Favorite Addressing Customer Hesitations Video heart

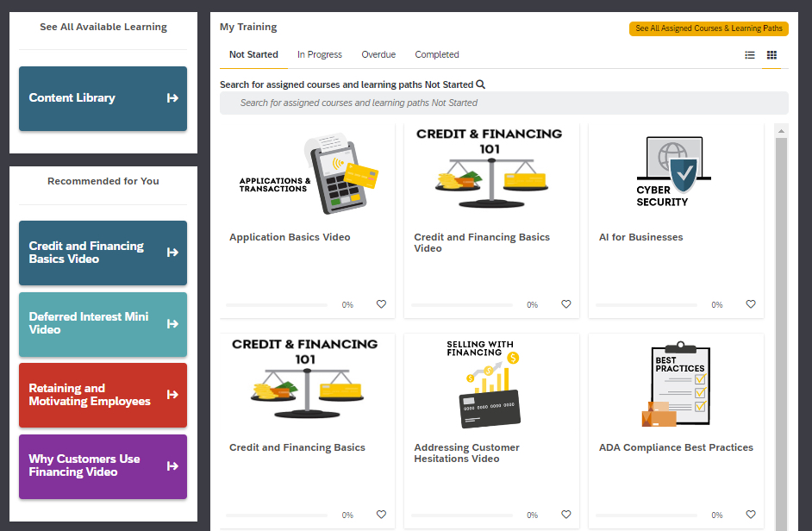566,515
